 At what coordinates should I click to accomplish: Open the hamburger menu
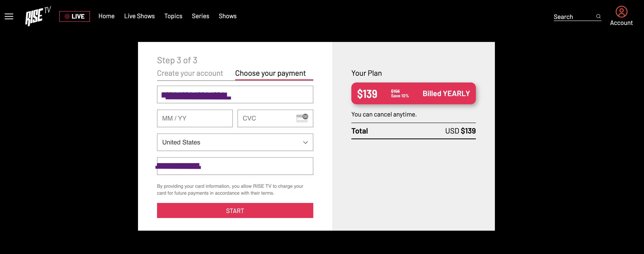9,16
